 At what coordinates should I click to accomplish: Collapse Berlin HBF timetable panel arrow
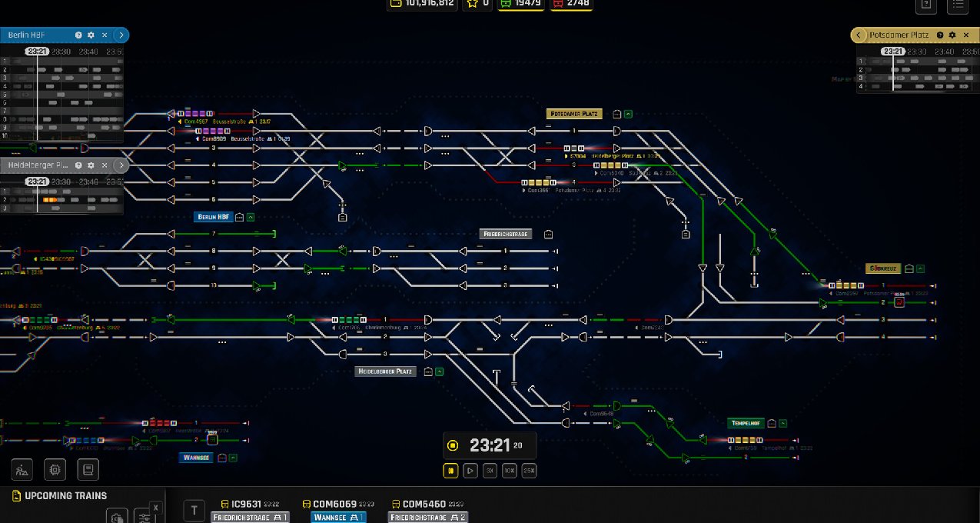[121, 35]
